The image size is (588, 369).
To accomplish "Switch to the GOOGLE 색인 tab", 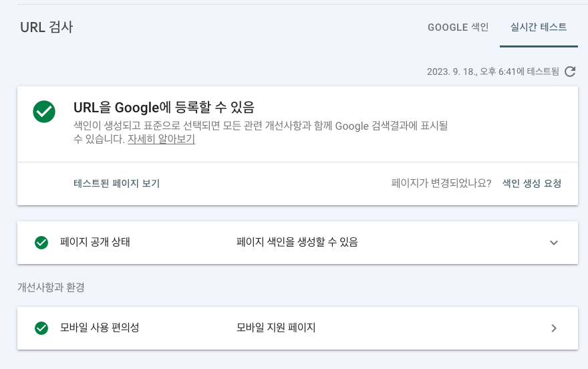I will pos(458,27).
